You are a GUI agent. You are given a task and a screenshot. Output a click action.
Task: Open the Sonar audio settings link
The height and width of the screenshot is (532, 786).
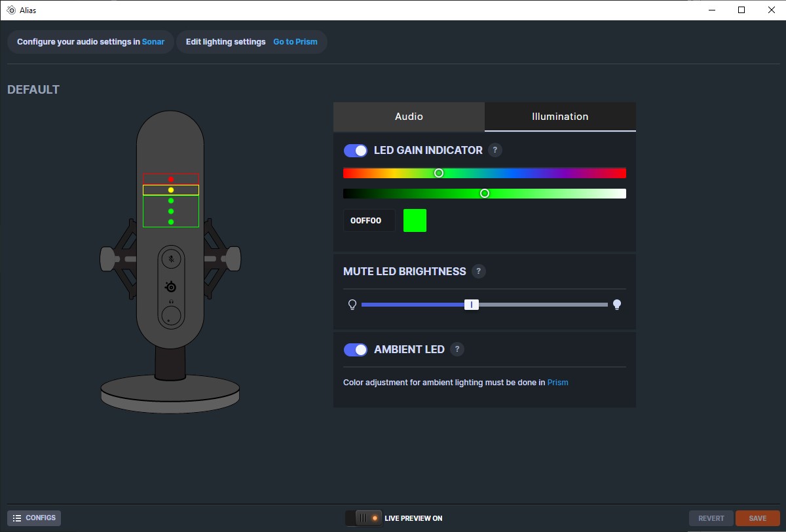tap(153, 42)
